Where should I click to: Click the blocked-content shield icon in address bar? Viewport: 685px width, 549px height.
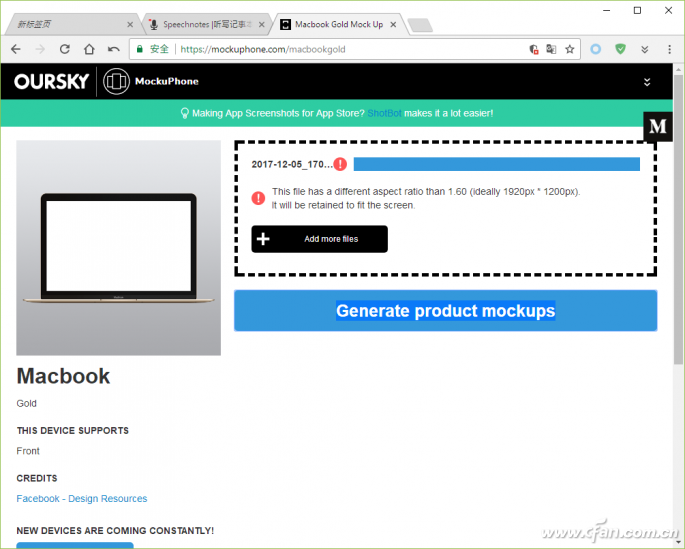pos(533,49)
